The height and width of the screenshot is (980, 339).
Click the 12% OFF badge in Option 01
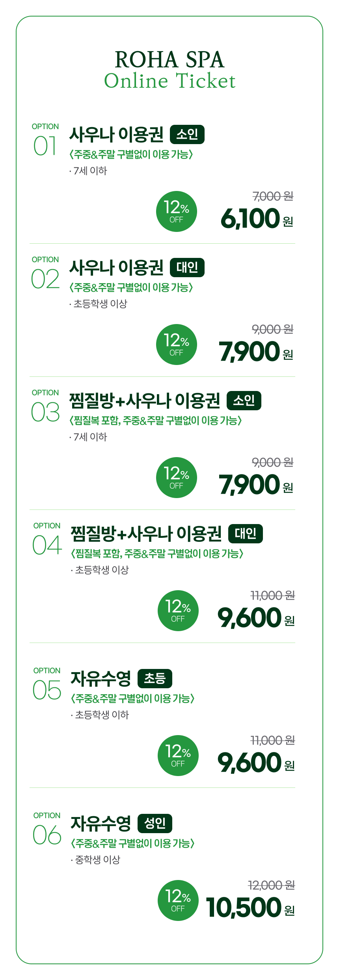[x=176, y=211]
